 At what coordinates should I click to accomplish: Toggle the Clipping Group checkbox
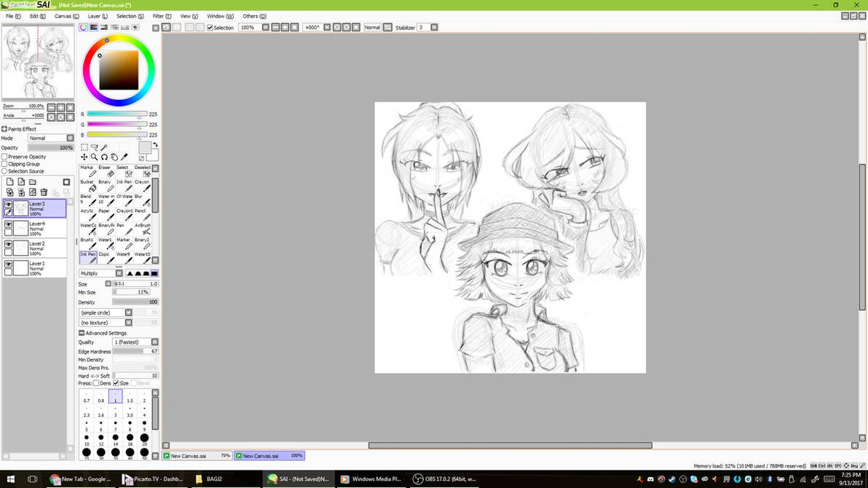pos(5,164)
